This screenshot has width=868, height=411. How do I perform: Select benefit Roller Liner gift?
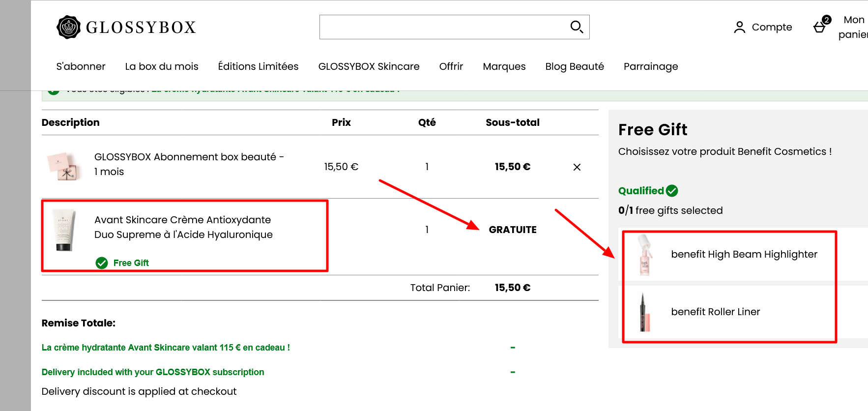[x=715, y=312]
